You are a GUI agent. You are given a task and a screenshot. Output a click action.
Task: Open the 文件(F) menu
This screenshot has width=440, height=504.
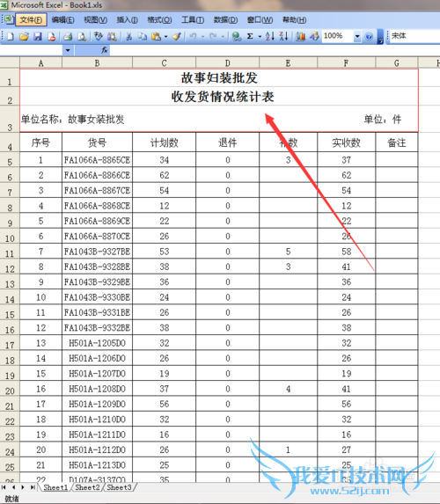click(x=31, y=20)
